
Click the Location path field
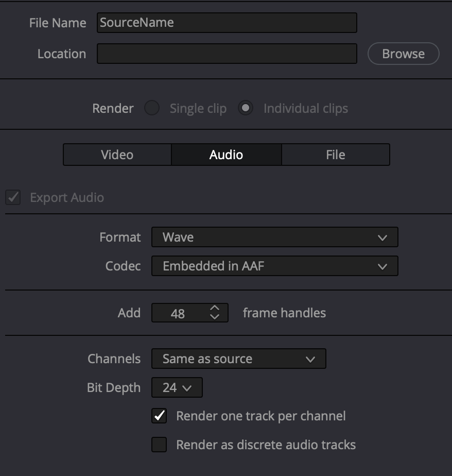click(227, 54)
